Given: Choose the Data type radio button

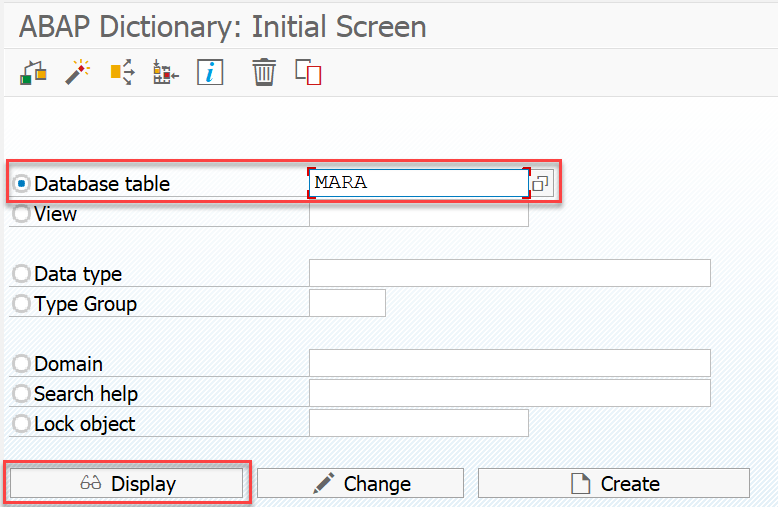Looking at the screenshot, I should click(x=22, y=274).
